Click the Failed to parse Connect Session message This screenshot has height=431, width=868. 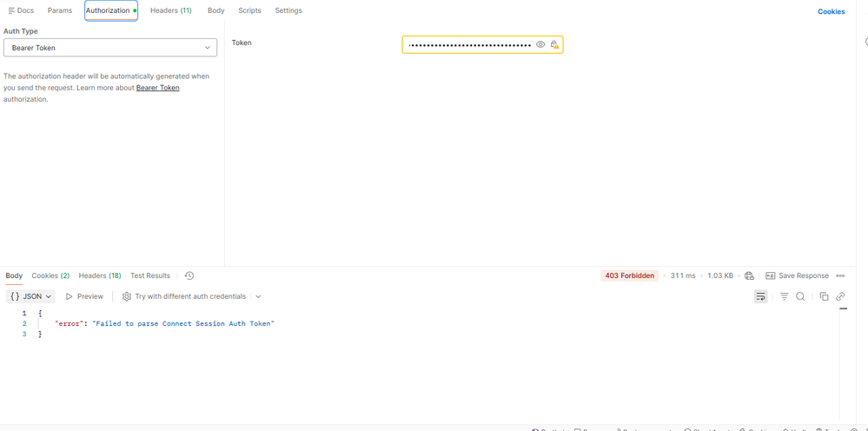pos(183,323)
